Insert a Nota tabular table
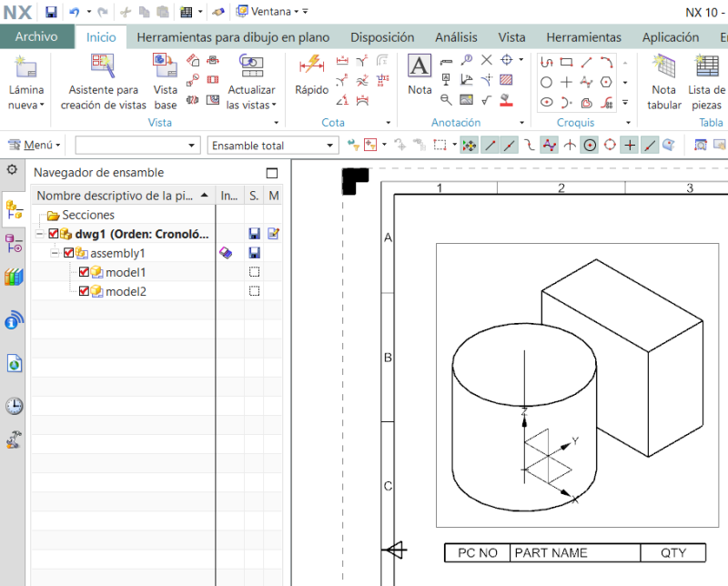This screenshot has width=728, height=586. click(664, 82)
